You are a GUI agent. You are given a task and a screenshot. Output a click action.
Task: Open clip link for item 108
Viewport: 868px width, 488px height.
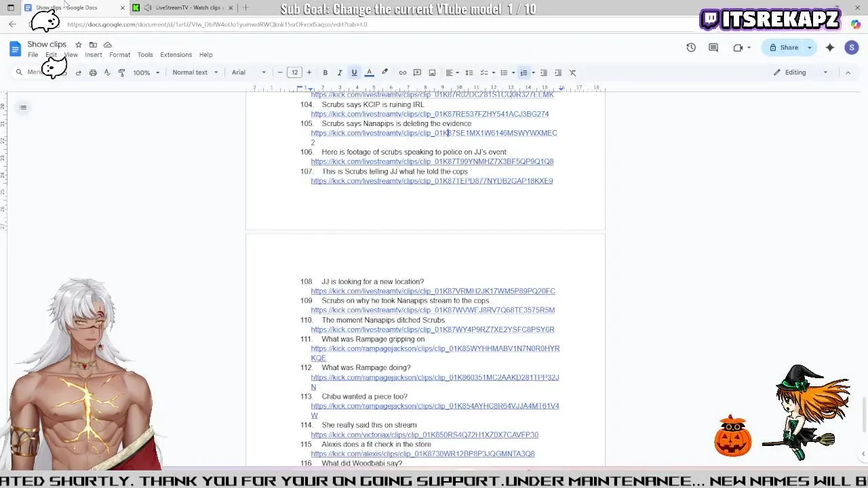tap(433, 291)
